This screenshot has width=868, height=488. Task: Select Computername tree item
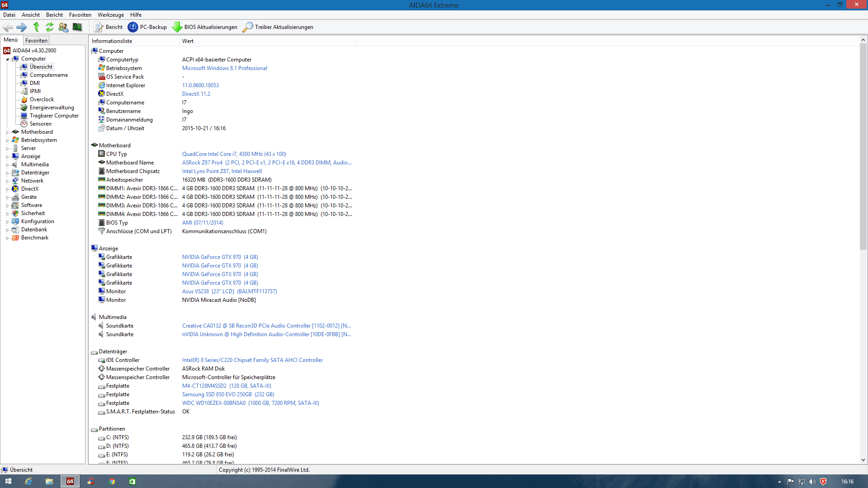49,75
